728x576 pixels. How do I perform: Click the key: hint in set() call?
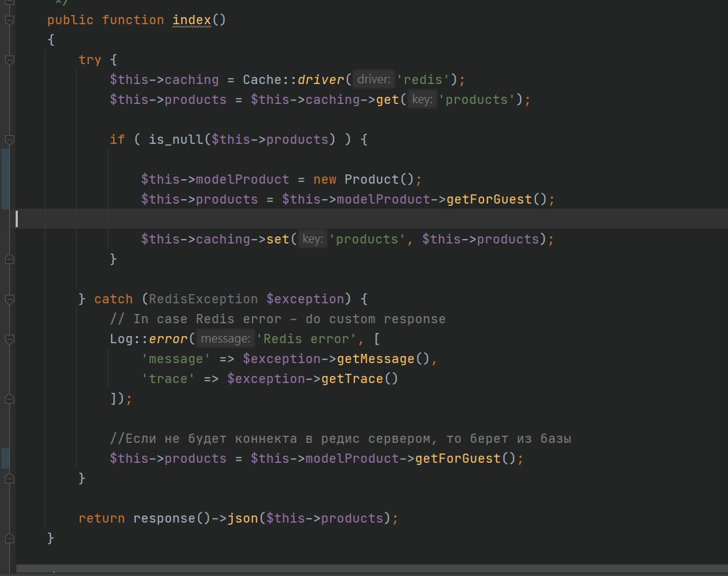pos(312,239)
